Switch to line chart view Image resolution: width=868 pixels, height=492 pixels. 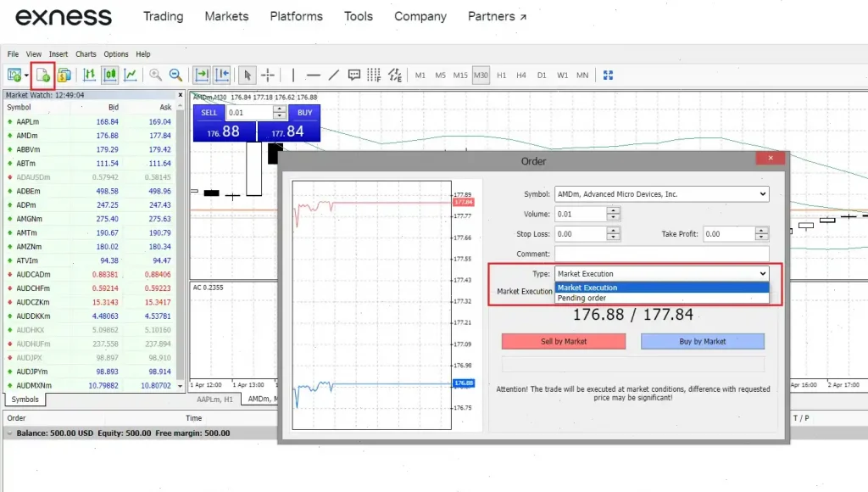pyautogui.click(x=131, y=75)
